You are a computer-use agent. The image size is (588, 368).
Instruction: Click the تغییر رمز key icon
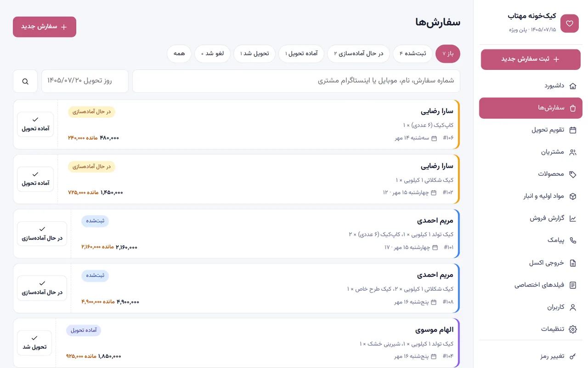click(x=572, y=356)
